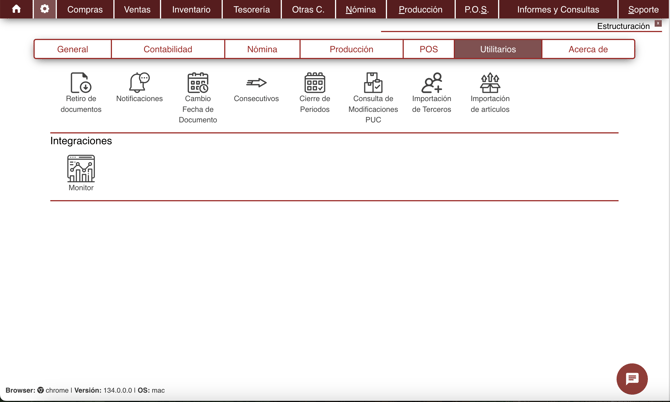Screen dimensions: 670x402
Task: Go to the Home icon
Action: click(x=16, y=9)
